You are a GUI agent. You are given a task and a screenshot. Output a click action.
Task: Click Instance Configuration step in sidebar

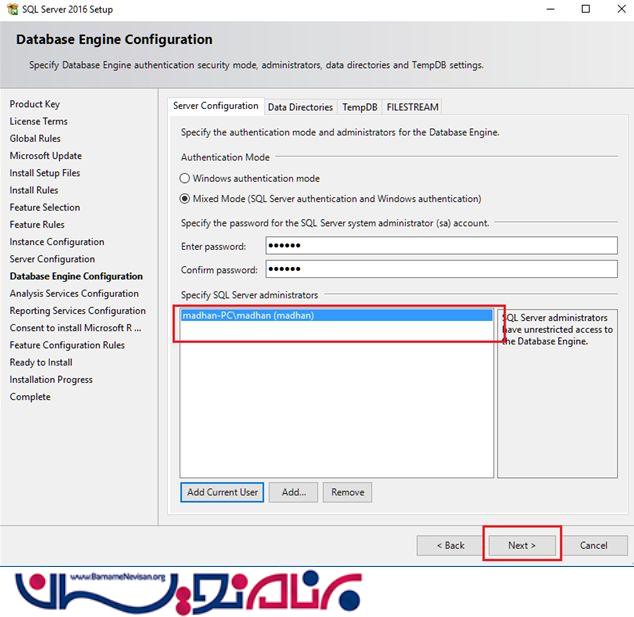57,242
